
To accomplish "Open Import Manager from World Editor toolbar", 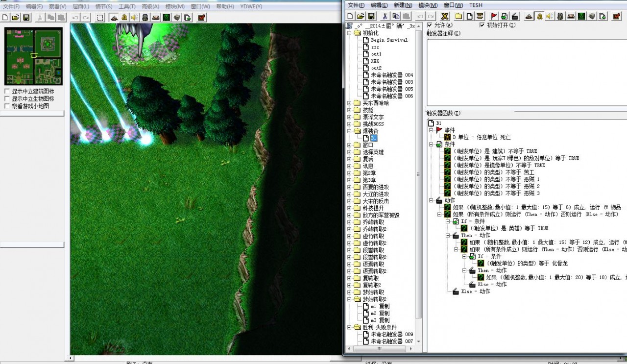I will 188,17.
